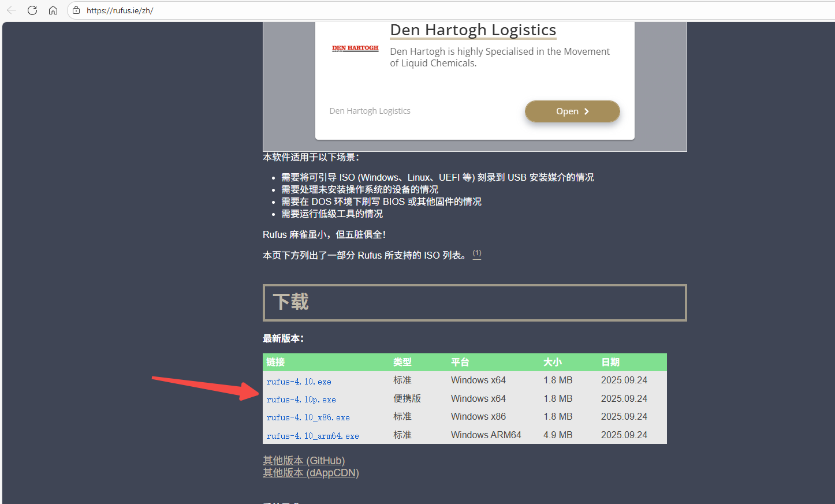Download portable rufus-4.10p.exe
The width and height of the screenshot is (835, 504).
tap(301, 400)
